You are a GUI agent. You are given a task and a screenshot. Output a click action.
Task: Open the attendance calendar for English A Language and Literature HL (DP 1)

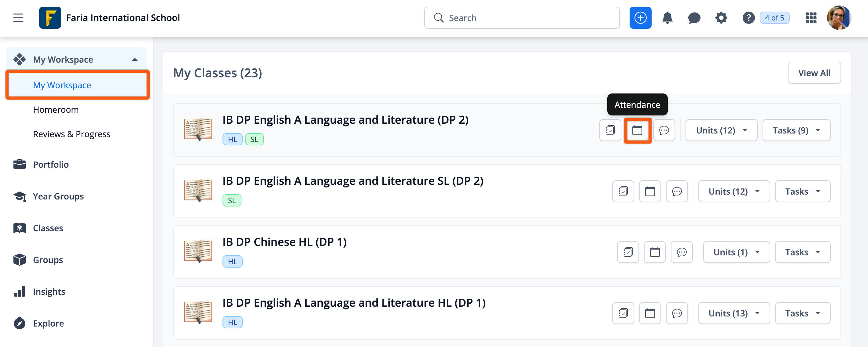[x=650, y=313]
